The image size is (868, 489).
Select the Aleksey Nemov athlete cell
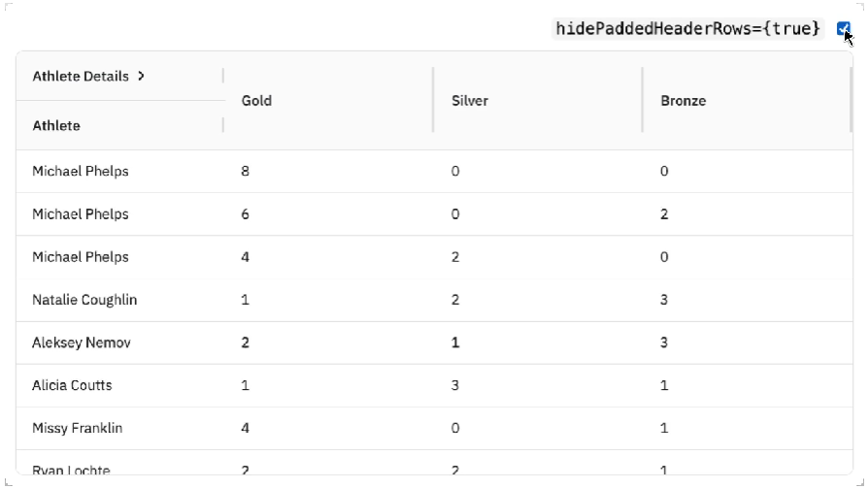pos(82,342)
